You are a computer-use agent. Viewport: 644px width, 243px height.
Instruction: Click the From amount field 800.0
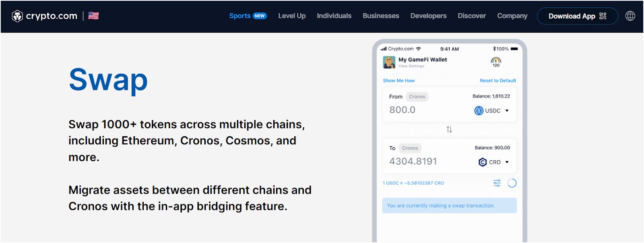[x=402, y=110]
